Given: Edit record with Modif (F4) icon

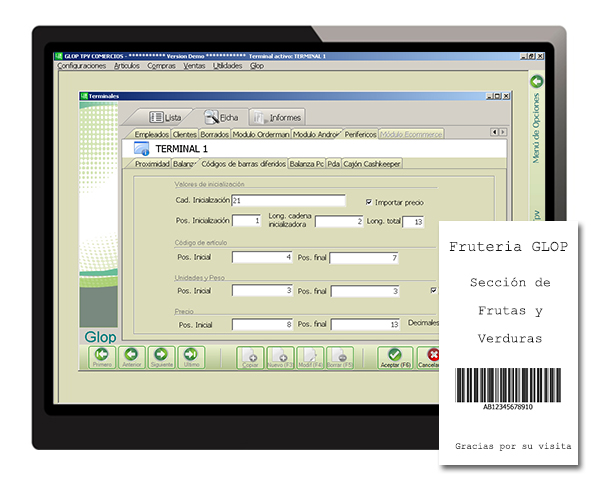Looking at the screenshot, I should [x=310, y=358].
